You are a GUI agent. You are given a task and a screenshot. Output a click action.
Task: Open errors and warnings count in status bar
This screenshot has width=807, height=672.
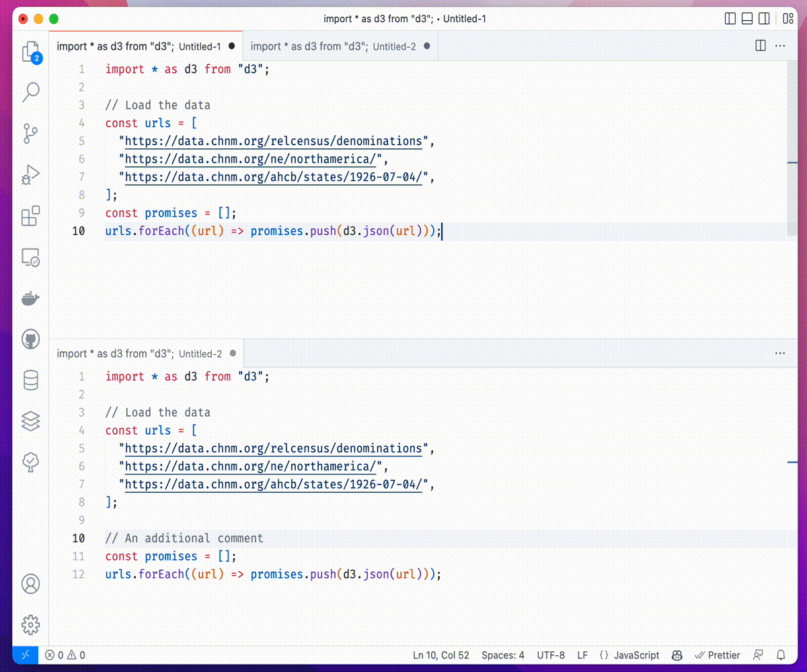pos(65,655)
